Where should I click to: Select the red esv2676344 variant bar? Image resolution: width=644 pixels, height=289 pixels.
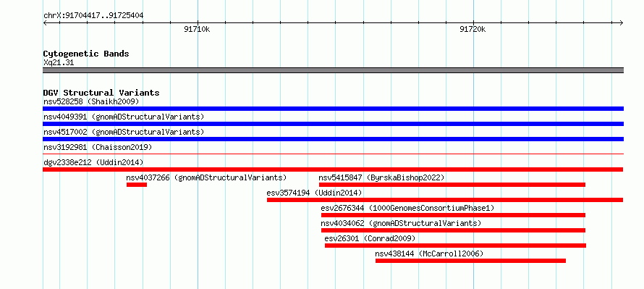coord(453,215)
